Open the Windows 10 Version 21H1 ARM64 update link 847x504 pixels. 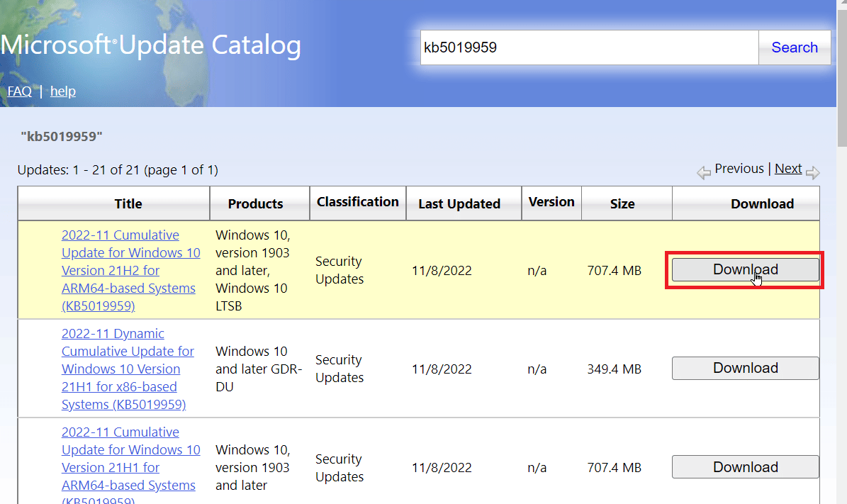pos(130,467)
